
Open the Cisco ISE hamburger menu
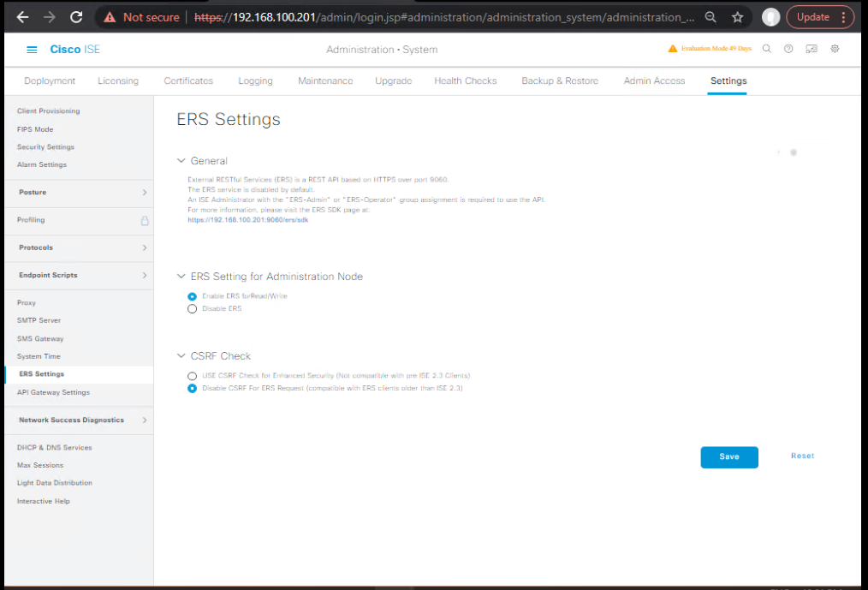point(32,50)
